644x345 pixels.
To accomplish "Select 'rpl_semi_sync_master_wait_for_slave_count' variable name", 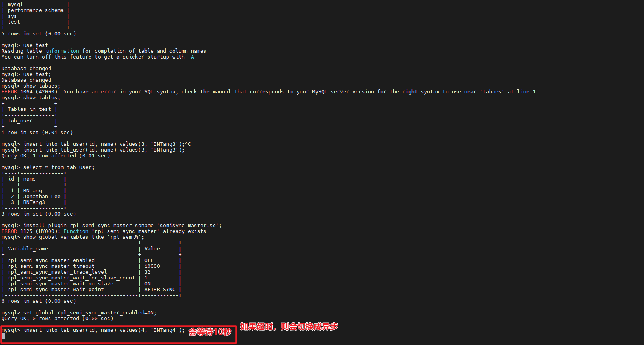I will coord(71,278).
